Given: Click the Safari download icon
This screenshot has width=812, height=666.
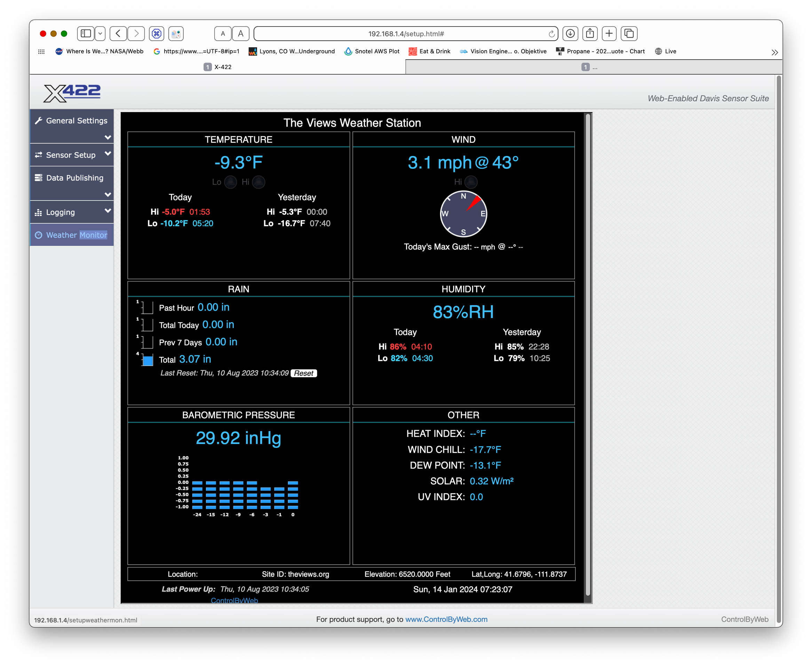Looking at the screenshot, I should 570,33.
